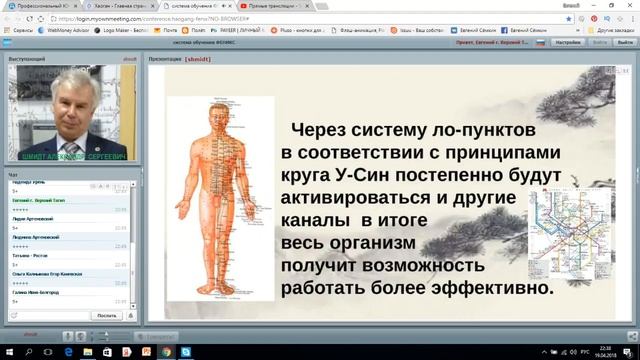The width and height of the screenshot is (640, 360).
Task: Click the РУС keyboard language indicator
Action: pyautogui.click(x=585, y=352)
